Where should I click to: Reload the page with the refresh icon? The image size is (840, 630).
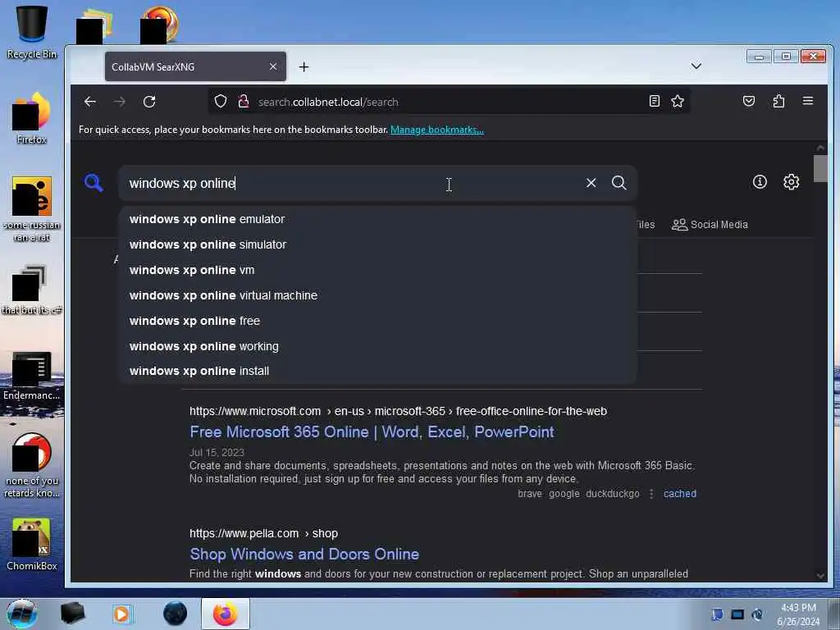click(x=149, y=102)
